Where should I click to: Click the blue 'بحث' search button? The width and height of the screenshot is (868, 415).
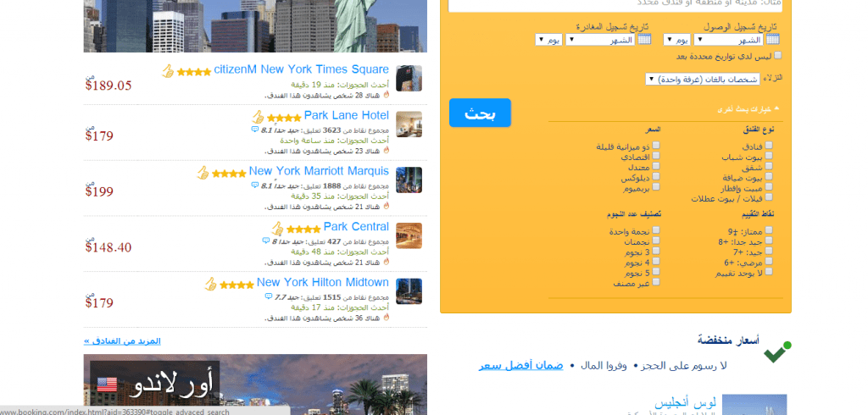(480, 113)
